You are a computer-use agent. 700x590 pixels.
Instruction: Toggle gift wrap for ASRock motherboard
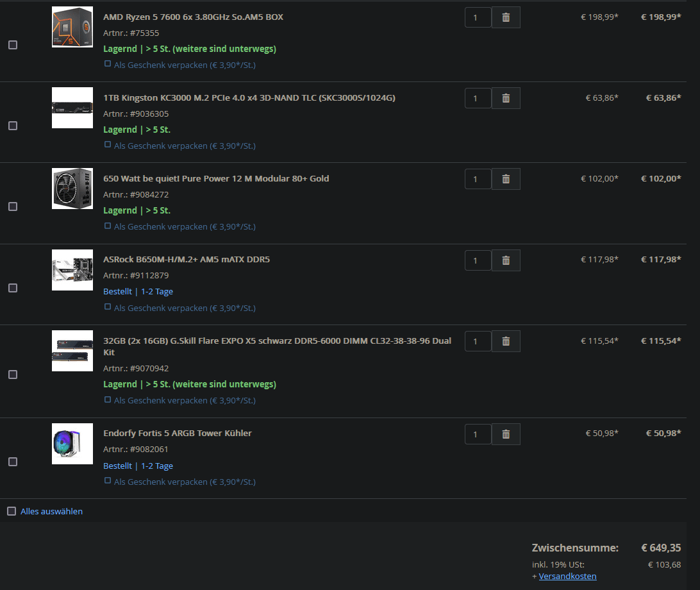(108, 307)
